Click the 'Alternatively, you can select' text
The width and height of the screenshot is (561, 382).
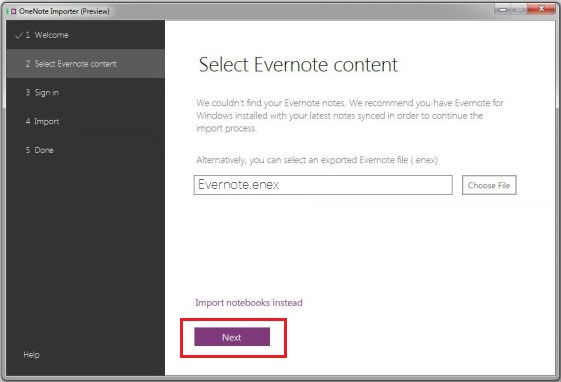click(x=317, y=160)
